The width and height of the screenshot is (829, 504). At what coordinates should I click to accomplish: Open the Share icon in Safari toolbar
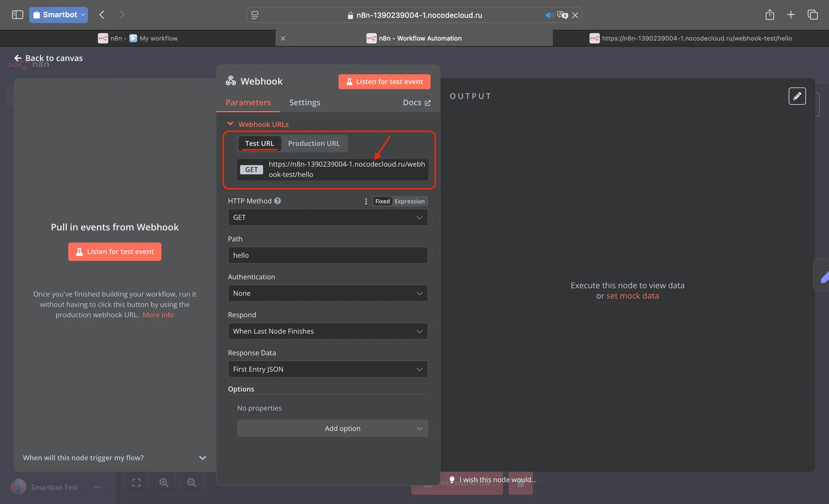pos(769,15)
